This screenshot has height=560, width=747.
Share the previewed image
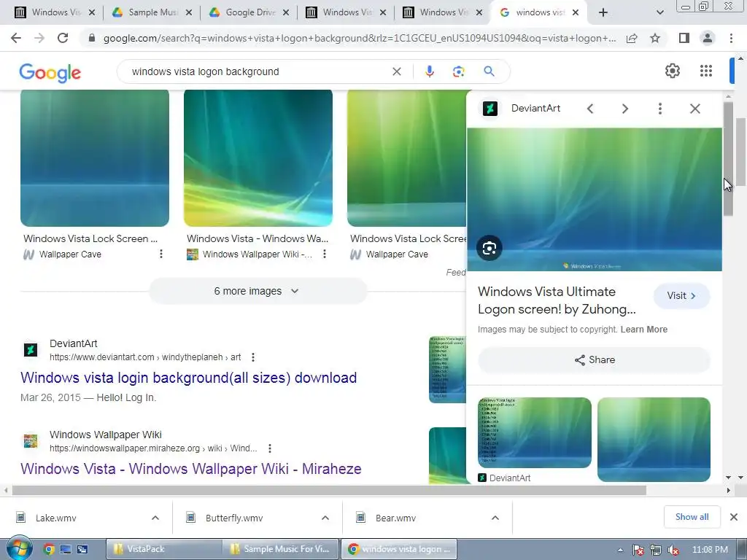[x=594, y=360]
